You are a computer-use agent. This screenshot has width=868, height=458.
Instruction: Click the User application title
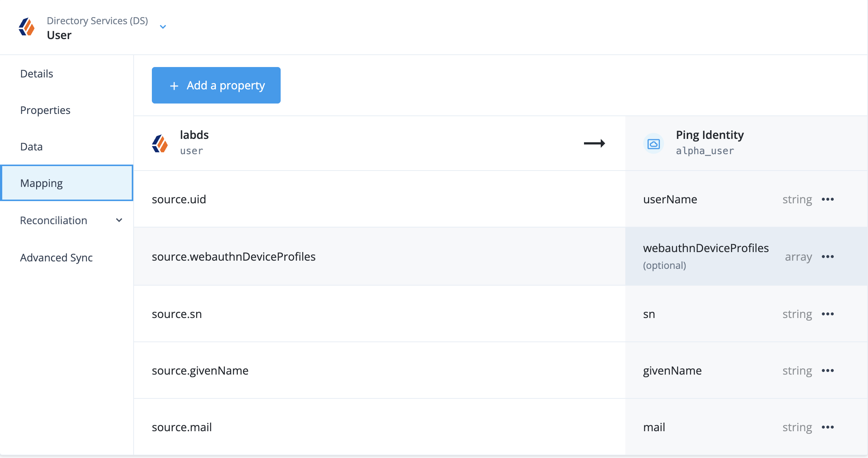pos(59,35)
